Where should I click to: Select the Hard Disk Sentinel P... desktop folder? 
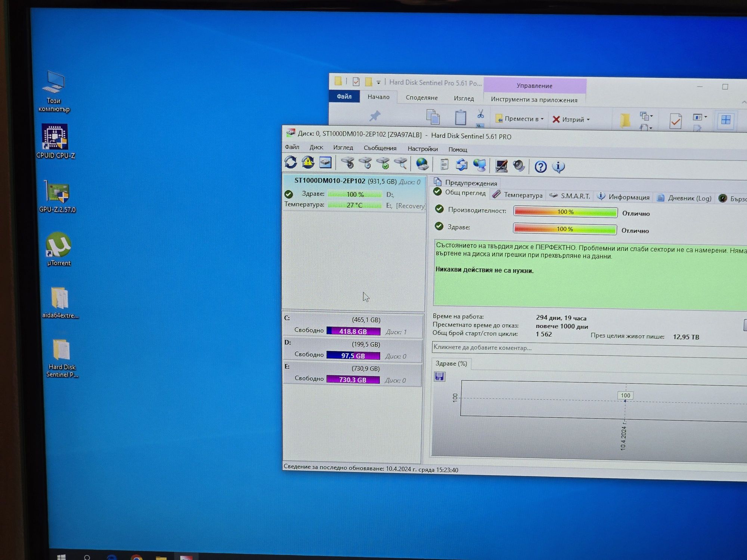pyautogui.click(x=62, y=359)
